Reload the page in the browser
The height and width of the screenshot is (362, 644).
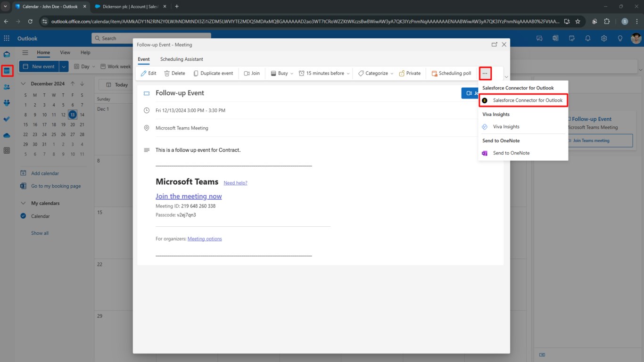pos(30,22)
